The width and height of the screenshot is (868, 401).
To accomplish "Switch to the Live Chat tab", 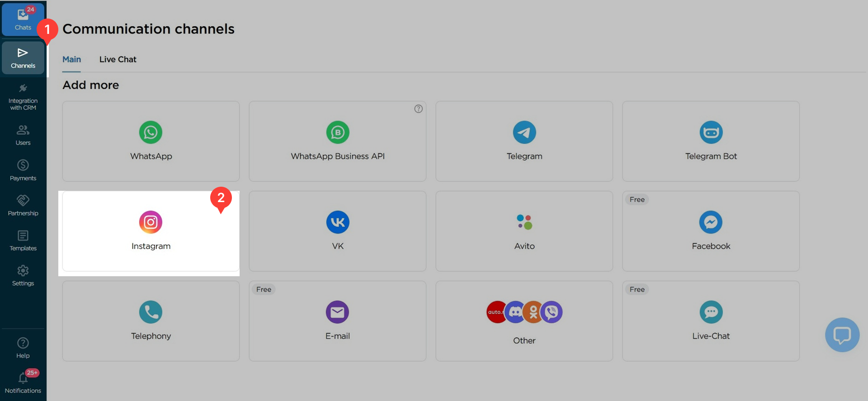I will [118, 59].
